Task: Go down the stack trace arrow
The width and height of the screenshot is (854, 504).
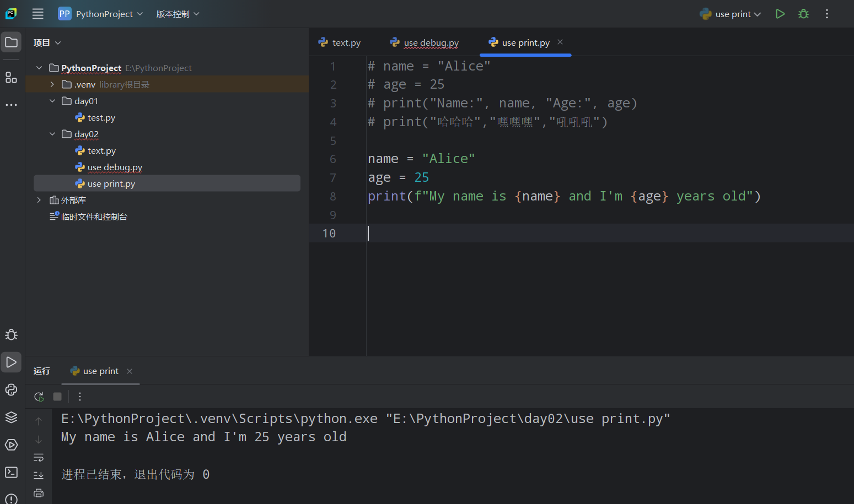Action: [39, 440]
